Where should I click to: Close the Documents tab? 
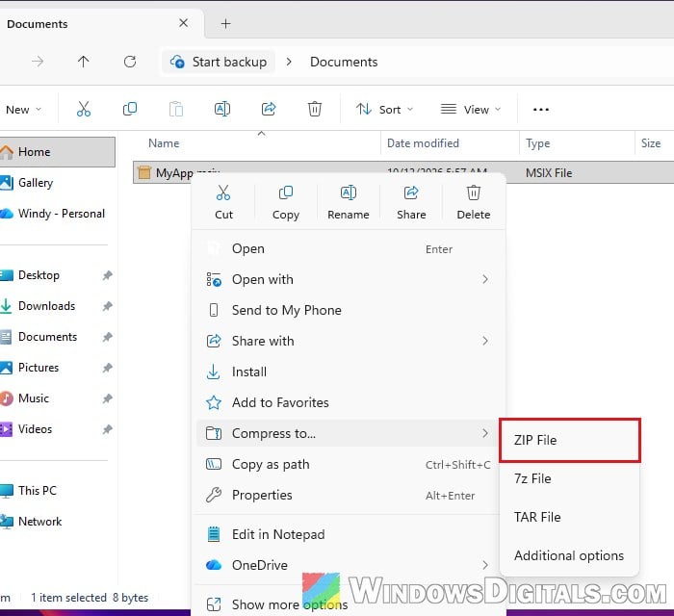[184, 23]
